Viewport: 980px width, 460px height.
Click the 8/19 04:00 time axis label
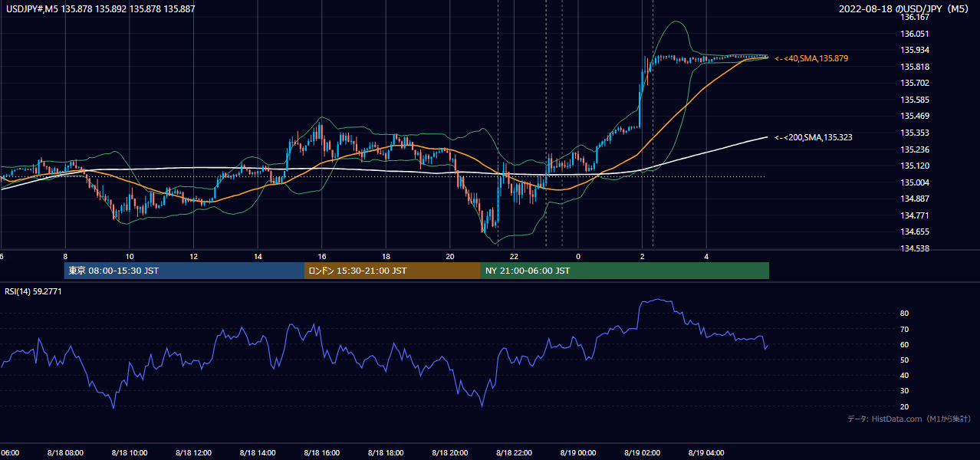706,452
